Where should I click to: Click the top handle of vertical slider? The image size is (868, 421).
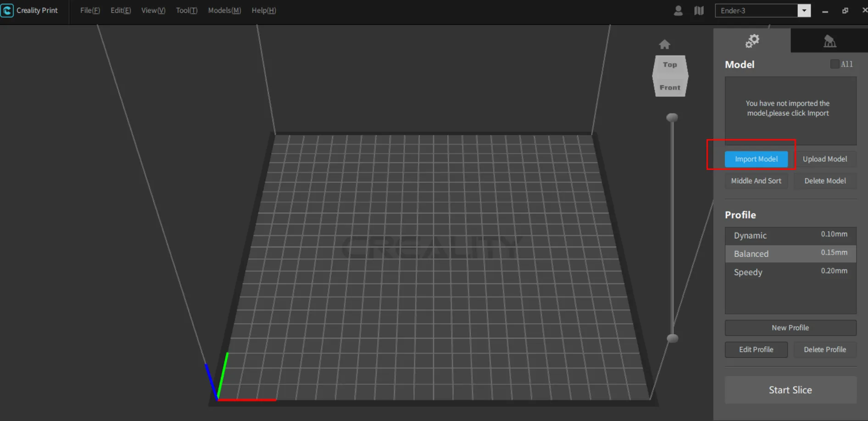pos(672,118)
